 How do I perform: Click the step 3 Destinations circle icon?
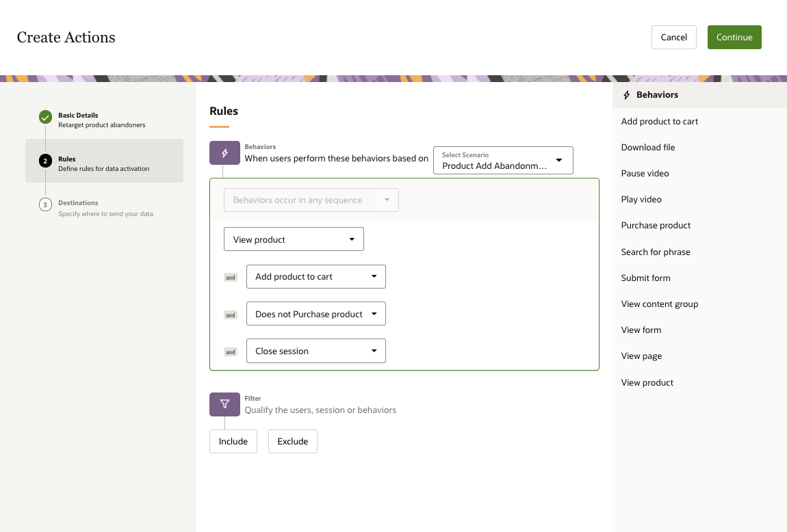(45, 204)
